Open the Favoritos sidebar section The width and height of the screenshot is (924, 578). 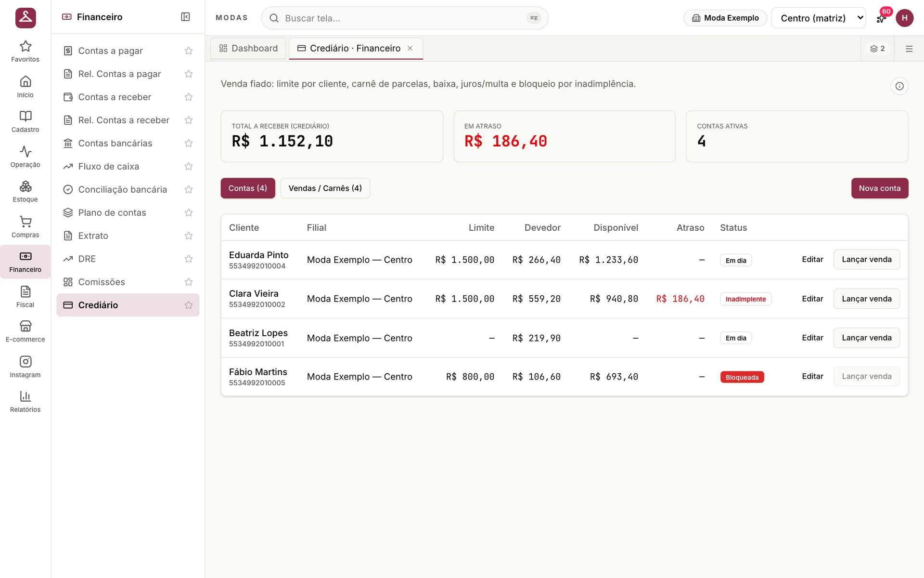(x=25, y=52)
